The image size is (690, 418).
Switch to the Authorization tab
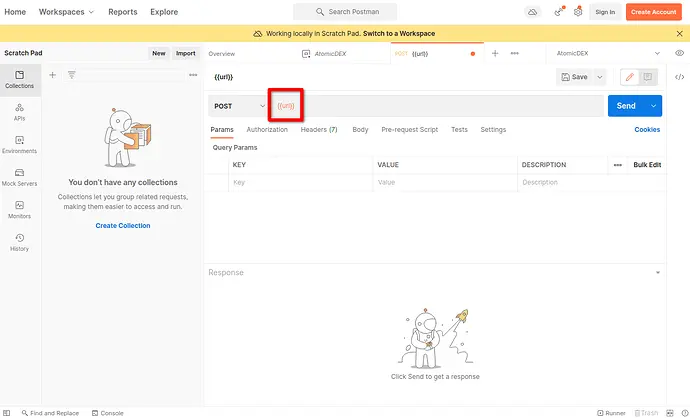point(267,129)
